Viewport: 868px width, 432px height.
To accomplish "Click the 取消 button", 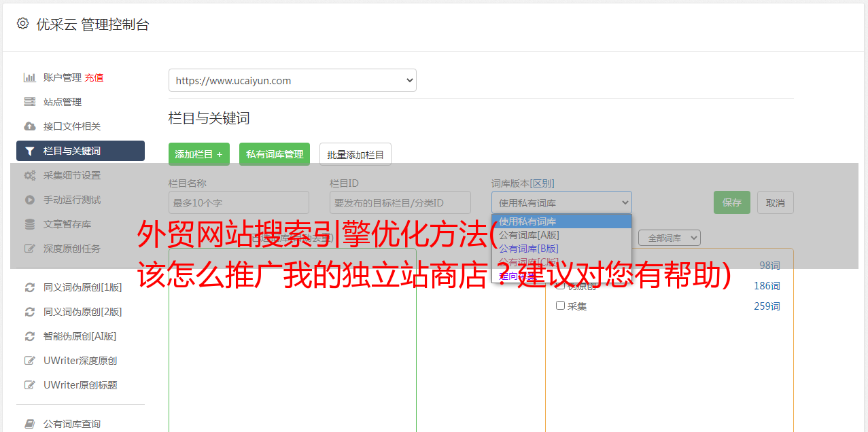I will (776, 202).
